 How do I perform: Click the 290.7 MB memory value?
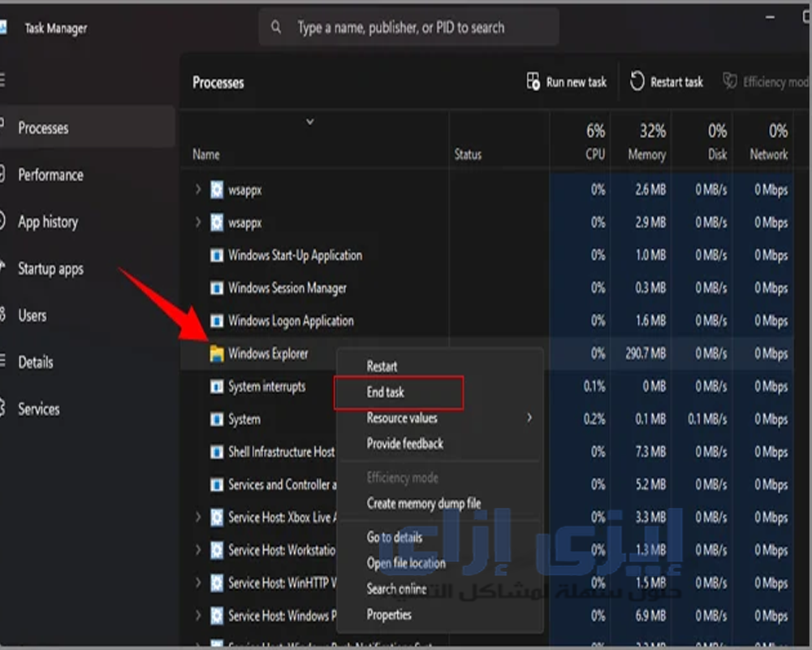click(x=646, y=353)
